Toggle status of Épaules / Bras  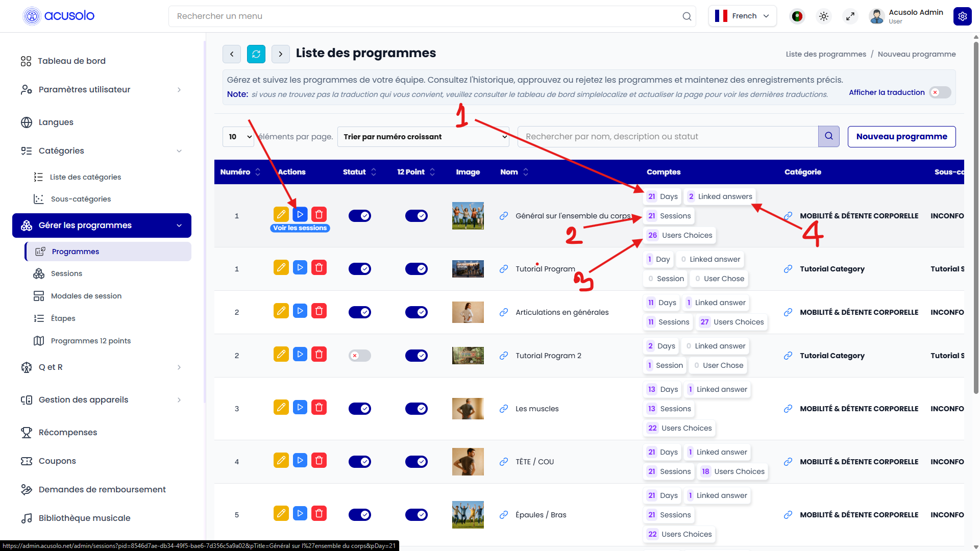pos(360,515)
